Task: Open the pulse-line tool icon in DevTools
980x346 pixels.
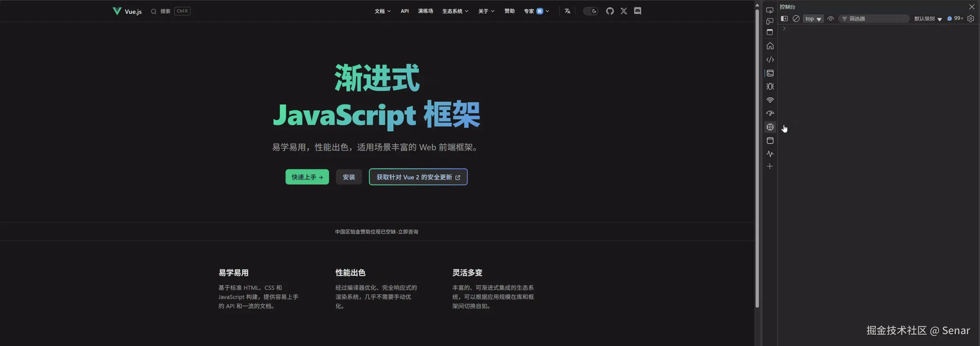Action: click(x=770, y=154)
